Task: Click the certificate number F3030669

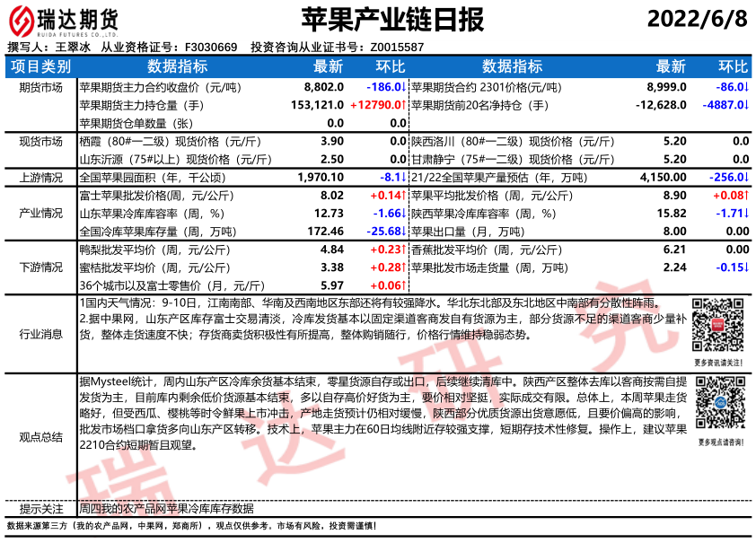Action: [x=211, y=48]
